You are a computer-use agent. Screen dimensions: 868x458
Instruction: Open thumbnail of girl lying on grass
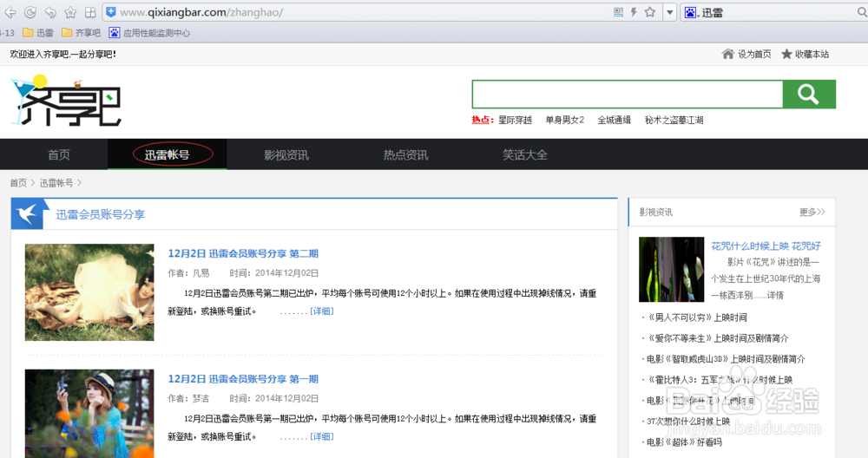tap(89, 292)
